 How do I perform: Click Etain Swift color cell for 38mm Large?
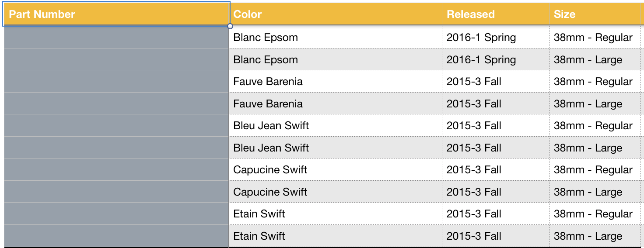point(335,236)
